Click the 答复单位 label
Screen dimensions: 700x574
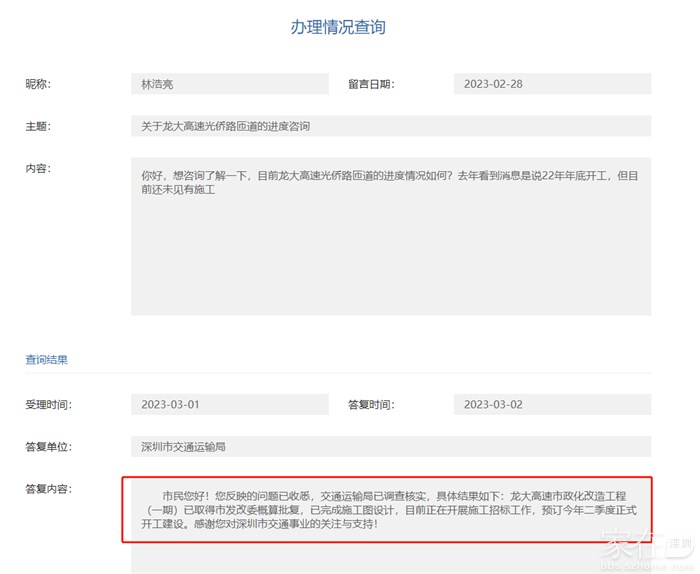tap(48, 447)
